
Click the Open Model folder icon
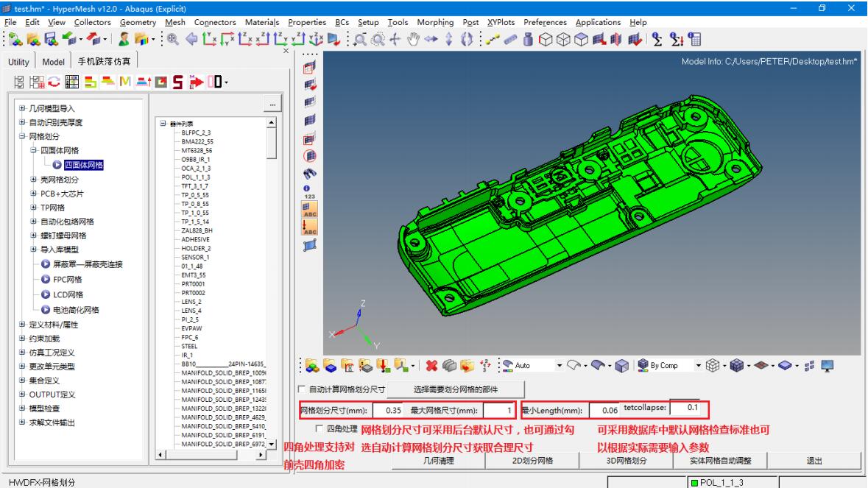[x=33, y=39]
